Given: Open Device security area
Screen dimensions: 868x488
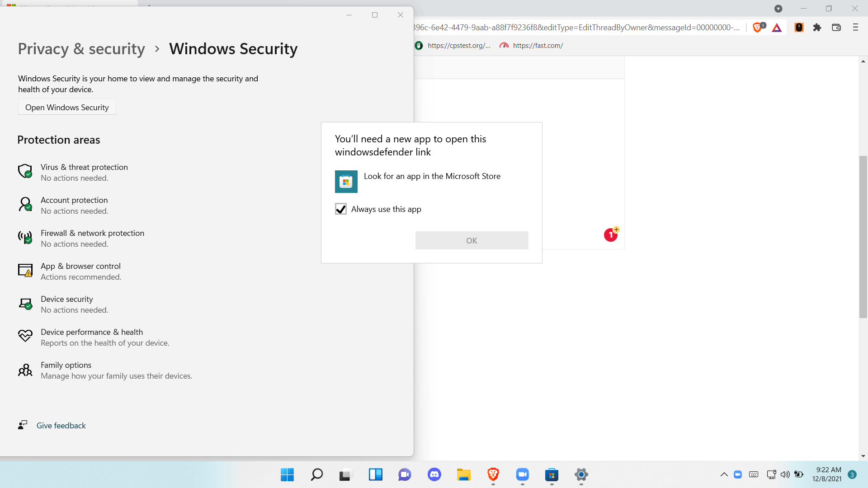Looking at the screenshot, I should [x=63, y=304].
